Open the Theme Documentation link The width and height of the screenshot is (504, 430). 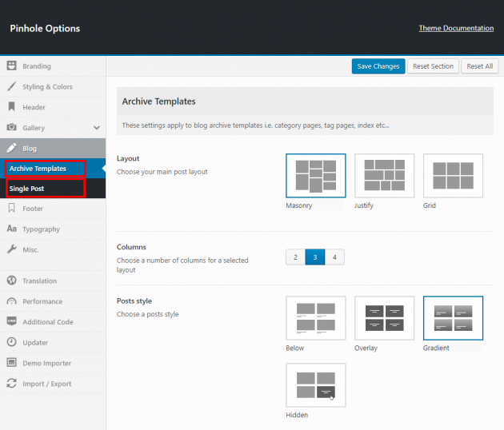(456, 28)
